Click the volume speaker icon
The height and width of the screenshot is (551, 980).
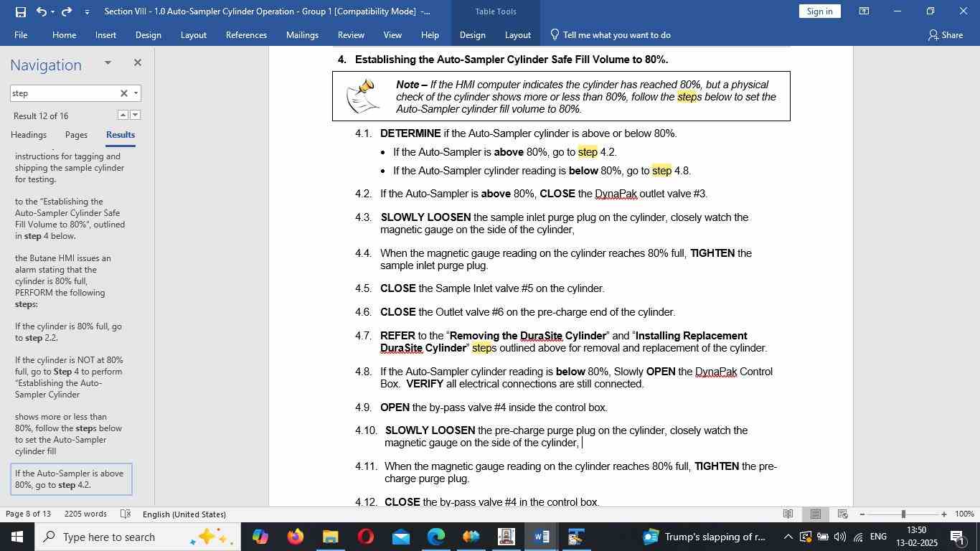click(840, 537)
